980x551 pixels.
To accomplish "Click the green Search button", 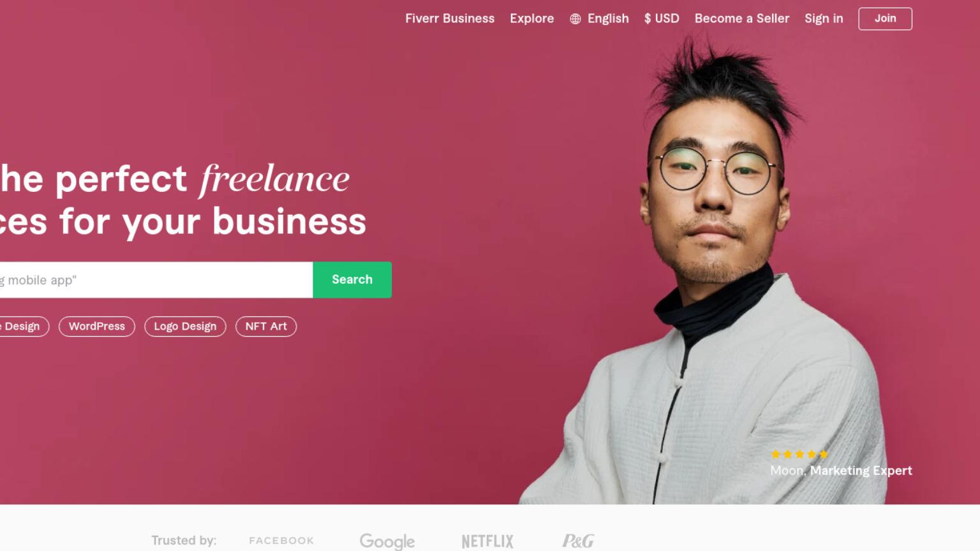I will 352,279.
